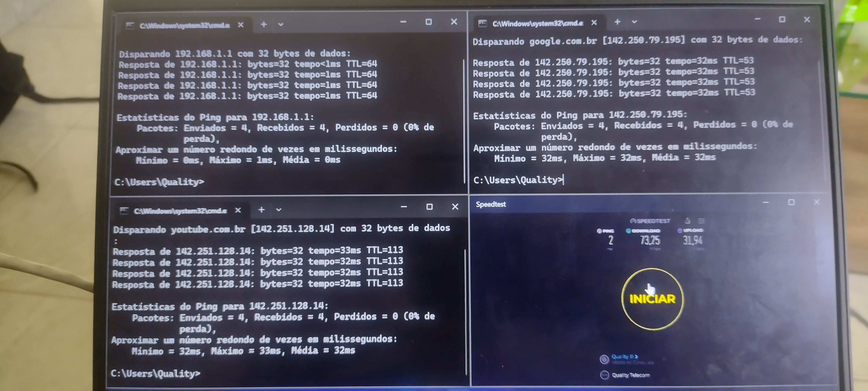Click the server globe icon
Screen dimensions: 868x391
[604, 359]
